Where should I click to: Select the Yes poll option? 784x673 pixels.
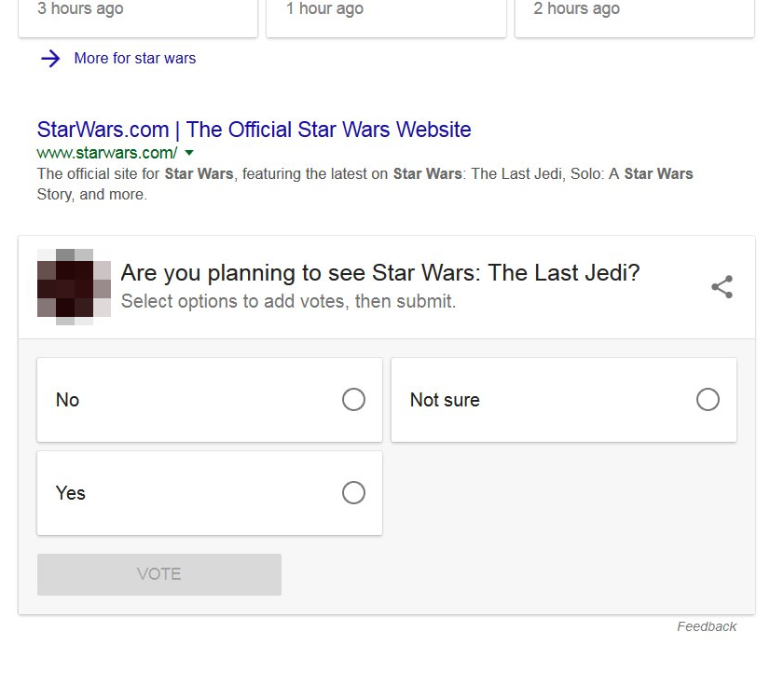pos(209,492)
